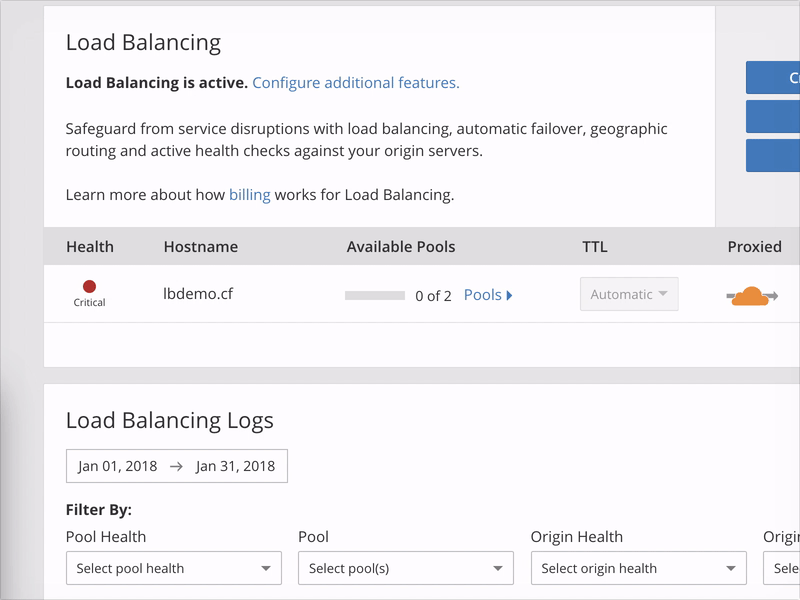Click the Proxied column header

[754, 246]
